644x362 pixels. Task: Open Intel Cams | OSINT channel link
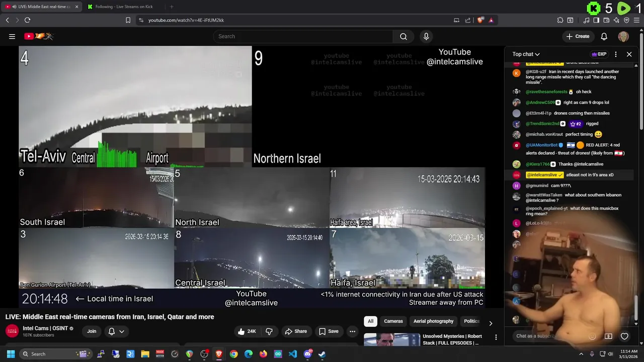pos(45,328)
